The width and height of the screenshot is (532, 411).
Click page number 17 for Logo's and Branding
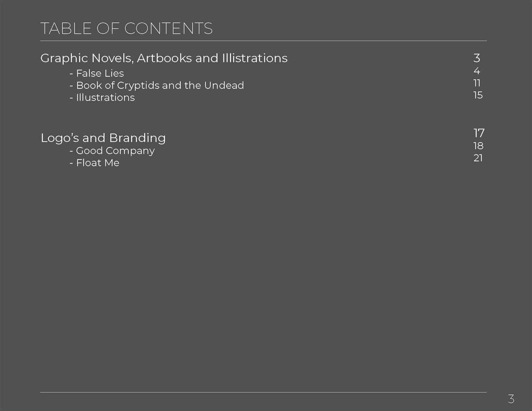[x=479, y=133]
